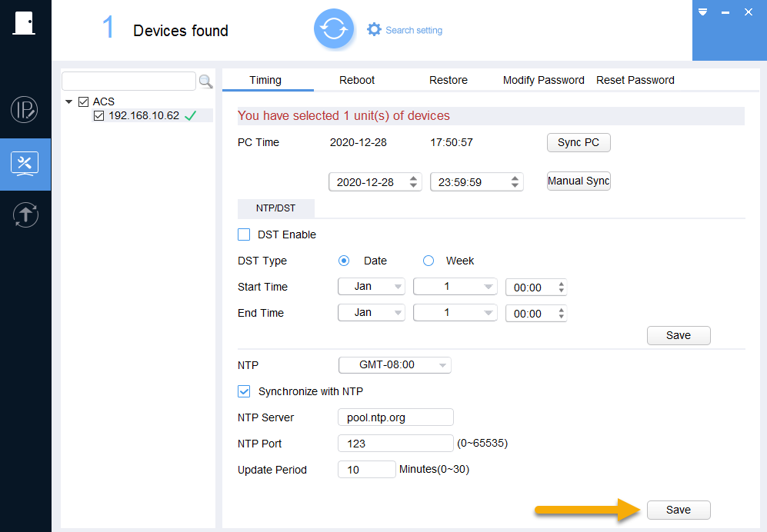The image size is (767, 532).
Task: Open the Search setting link
Action: click(x=414, y=30)
